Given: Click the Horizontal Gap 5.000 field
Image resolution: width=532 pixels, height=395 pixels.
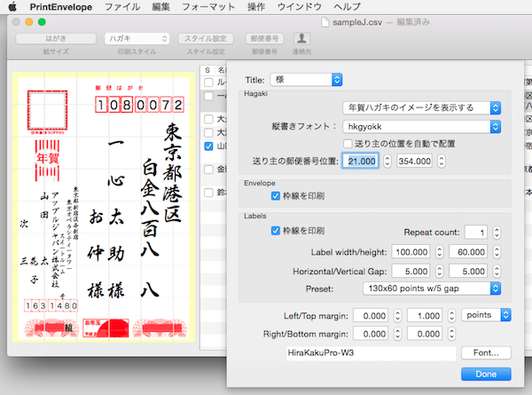Looking at the screenshot, I should [411, 272].
